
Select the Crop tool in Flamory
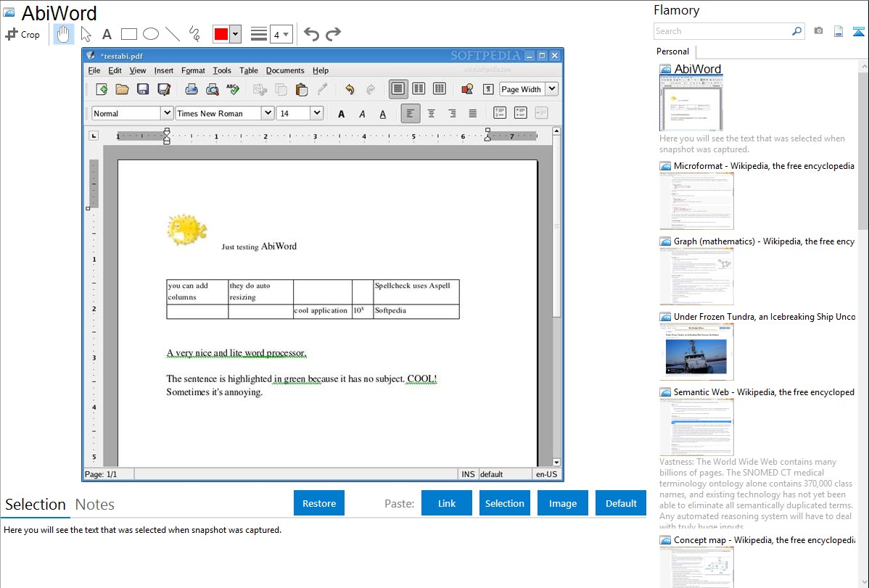pos(22,34)
